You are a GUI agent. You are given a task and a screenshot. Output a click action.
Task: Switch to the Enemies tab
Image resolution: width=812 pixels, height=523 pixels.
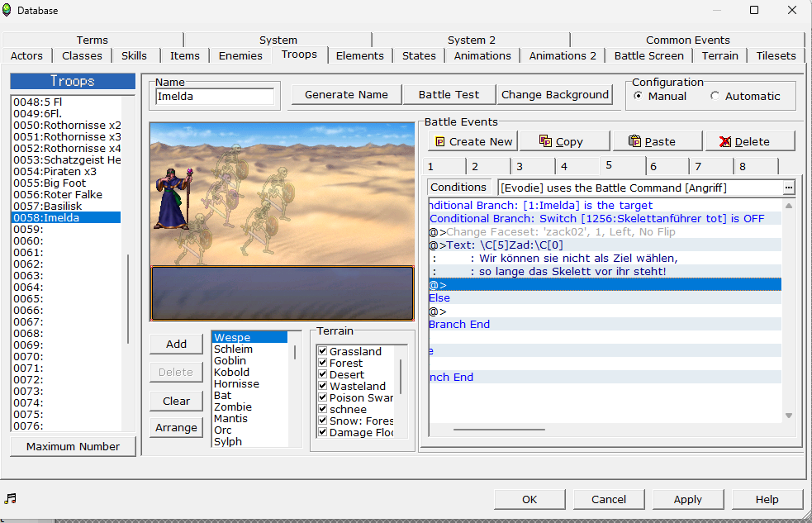pos(240,55)
